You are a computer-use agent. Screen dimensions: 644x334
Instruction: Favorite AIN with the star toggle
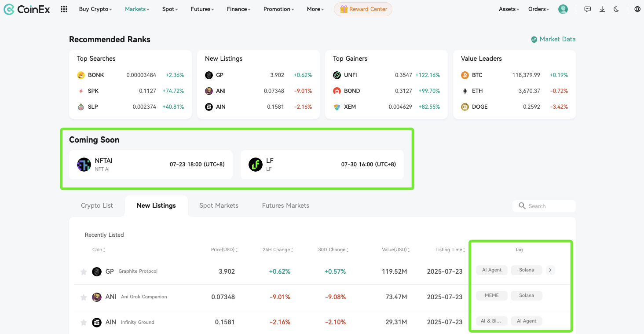pyautogui.click(x=84, y=323)
